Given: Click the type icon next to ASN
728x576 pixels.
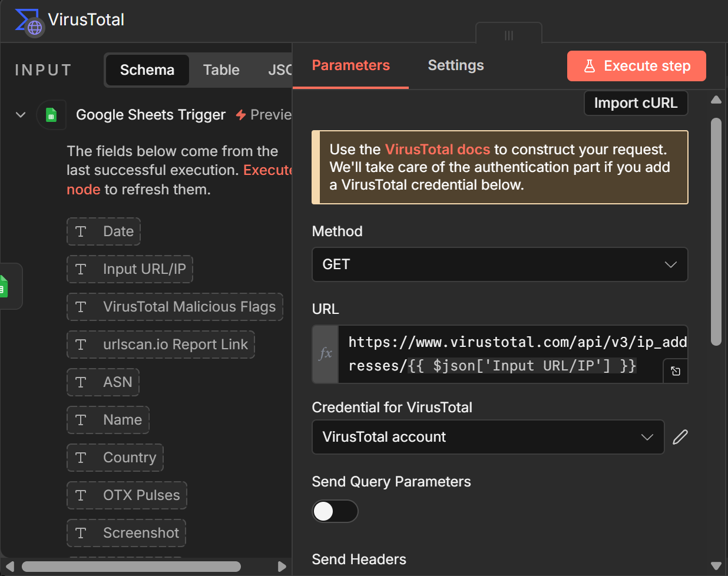Looking at the screenshot, I should pos(81,382).
